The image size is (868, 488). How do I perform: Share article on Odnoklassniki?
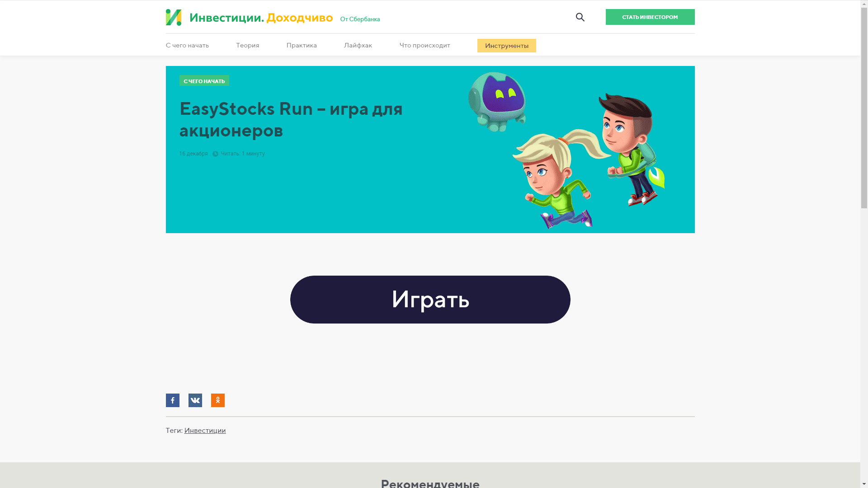pyautogui.click(x=217, y=400)
